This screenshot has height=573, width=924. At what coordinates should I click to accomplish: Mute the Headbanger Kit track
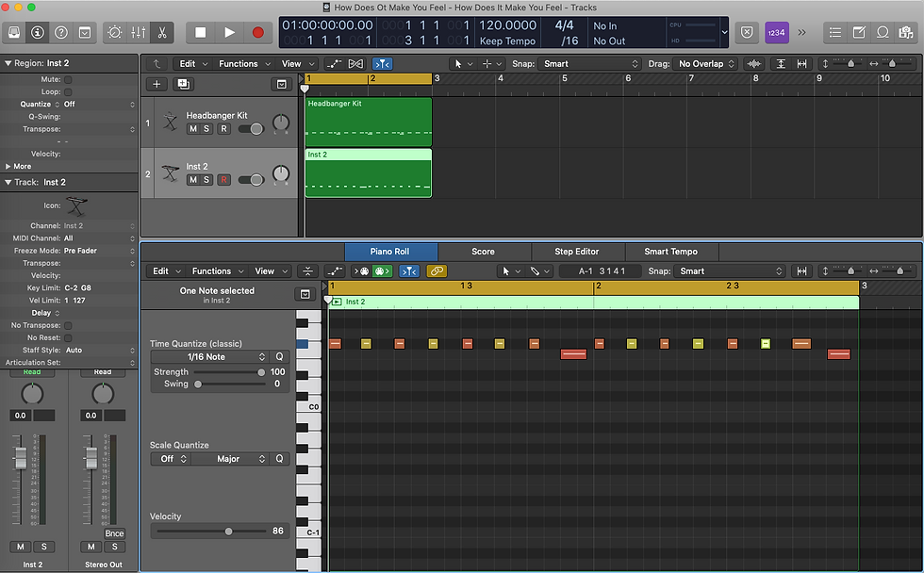click(x=192, y=129)
